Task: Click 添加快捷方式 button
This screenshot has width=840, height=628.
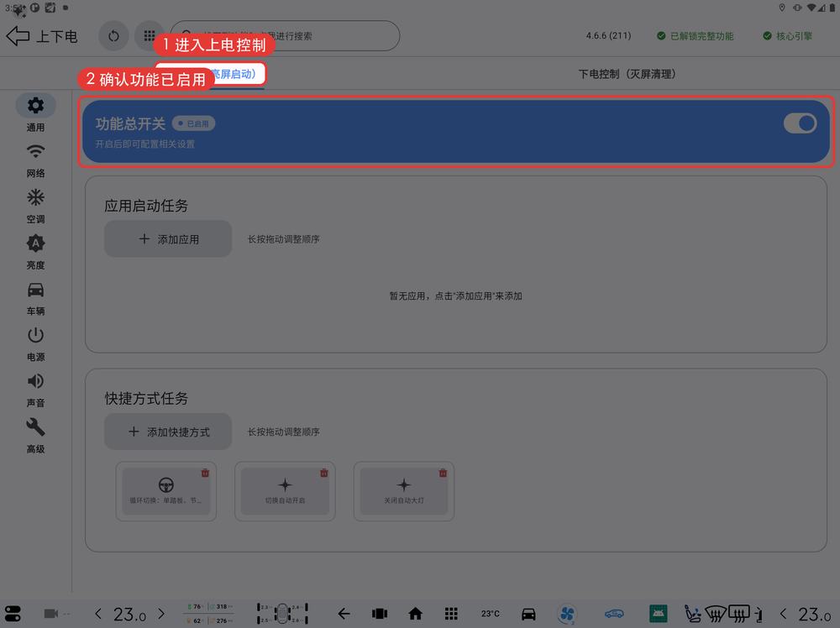Action: pyautogui.click(x=168, y=432)
